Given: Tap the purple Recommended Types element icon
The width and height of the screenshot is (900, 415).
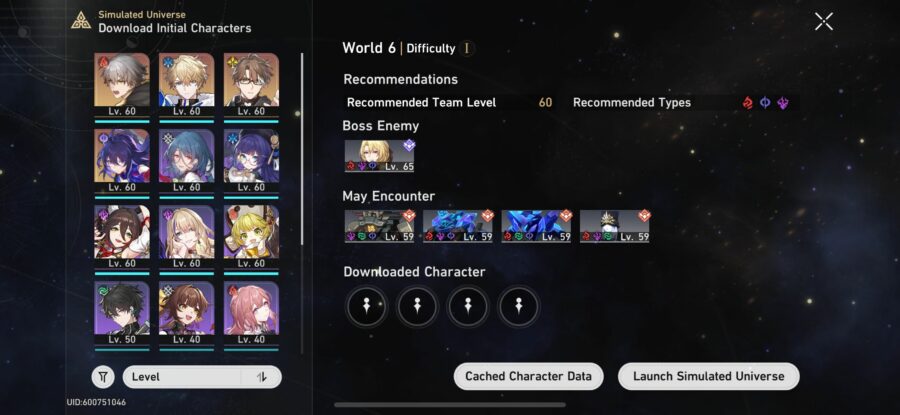Looking at the screenshot, I should coord(783,103).
